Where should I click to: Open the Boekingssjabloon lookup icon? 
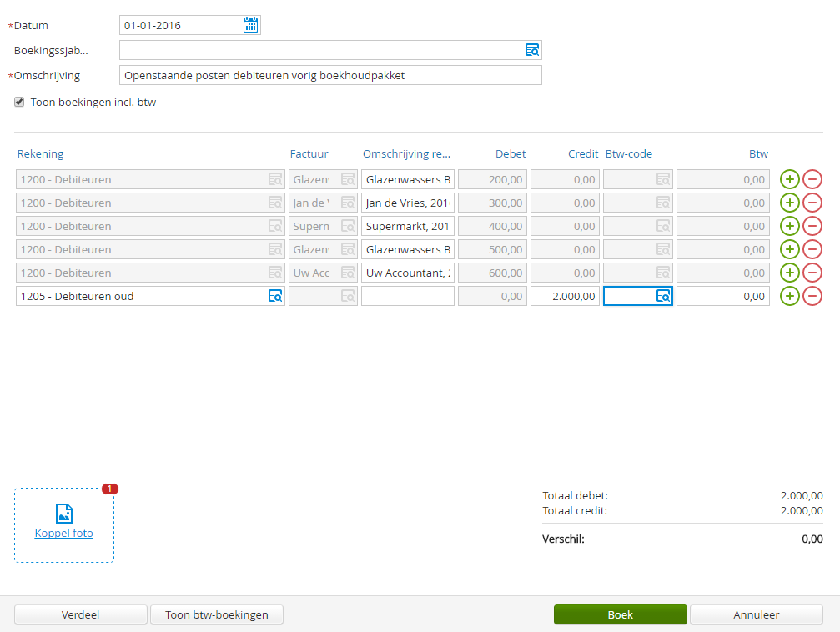pos(531,50)
